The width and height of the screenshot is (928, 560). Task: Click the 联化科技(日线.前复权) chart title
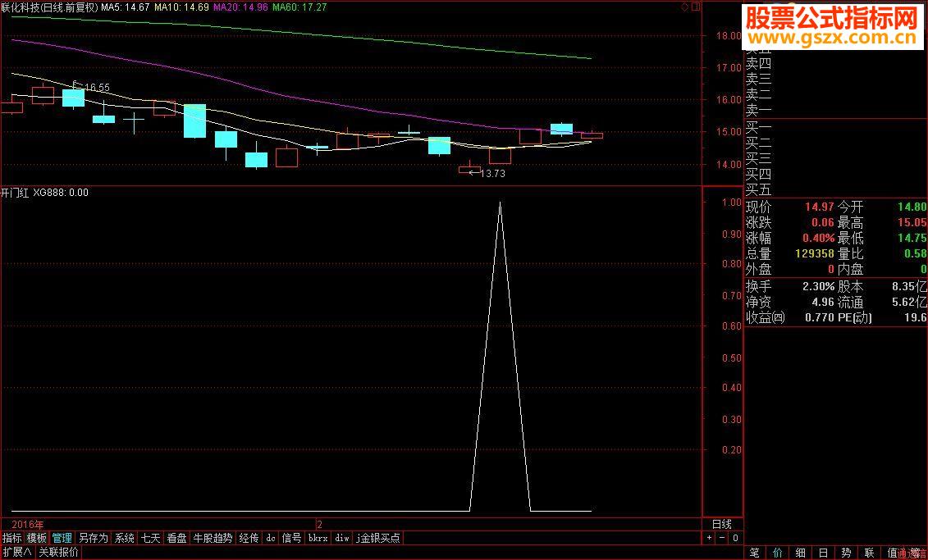tap(49, 7)
